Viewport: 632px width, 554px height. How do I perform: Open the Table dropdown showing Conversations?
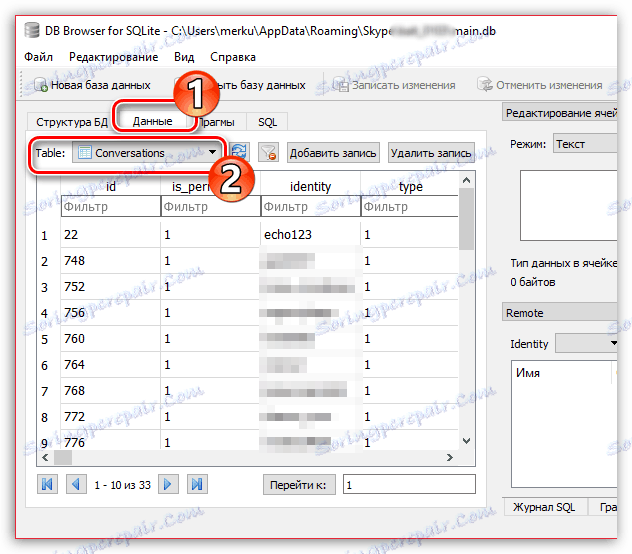(146, 152)
